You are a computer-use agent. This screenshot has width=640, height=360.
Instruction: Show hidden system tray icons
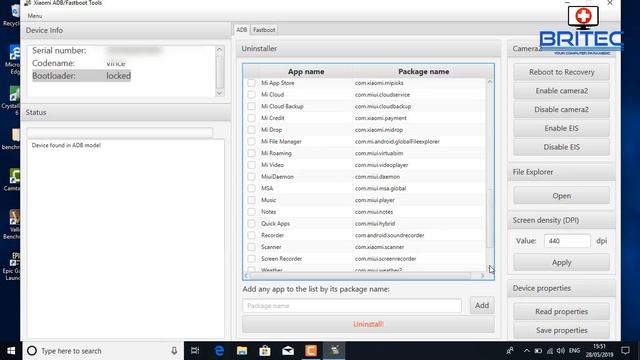pos(527,351)
